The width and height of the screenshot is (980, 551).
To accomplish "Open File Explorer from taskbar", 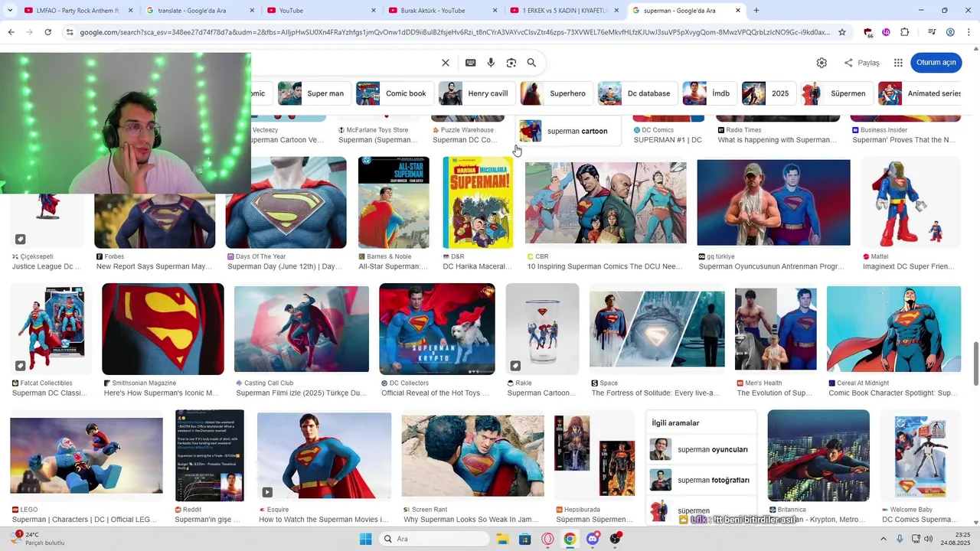I will click(x=502, y=539).
